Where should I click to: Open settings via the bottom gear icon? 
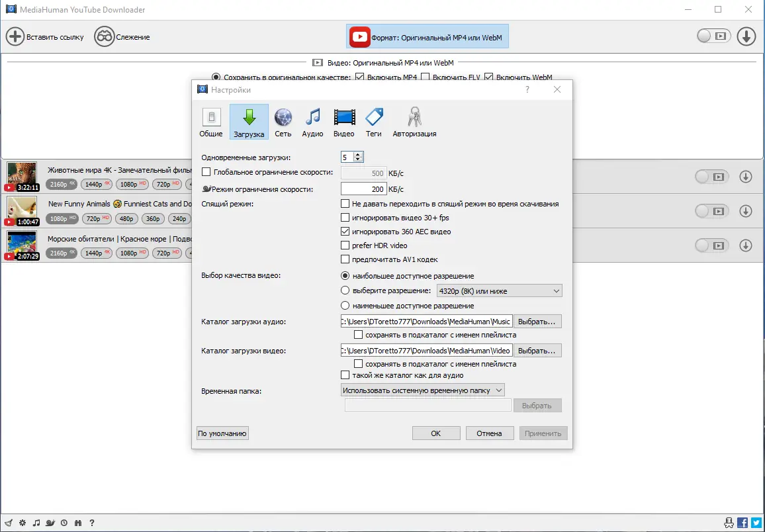coord(22,523)
